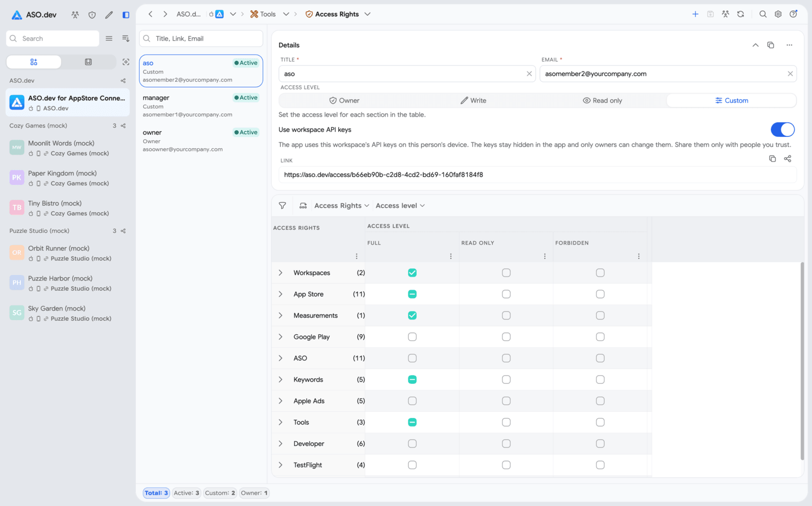Copy the access link with the copy icon
This screenshot has height=506, width=812.
773,159
